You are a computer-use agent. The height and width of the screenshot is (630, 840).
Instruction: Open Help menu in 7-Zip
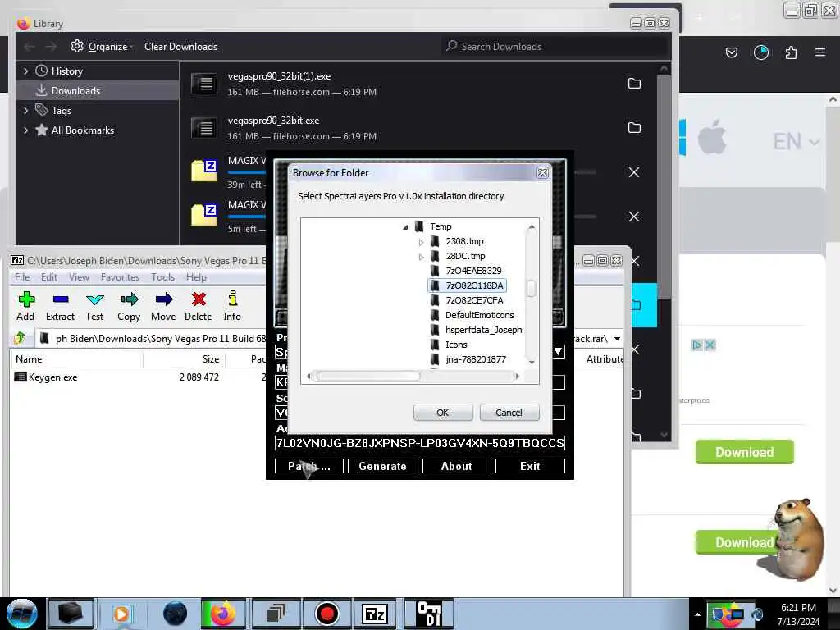click(x=196, y=277)
